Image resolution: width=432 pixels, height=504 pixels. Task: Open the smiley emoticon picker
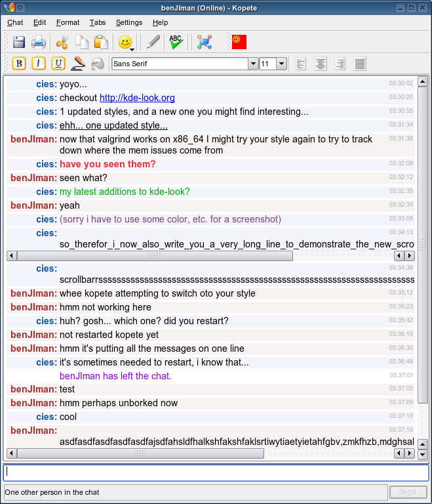[126, 43]
